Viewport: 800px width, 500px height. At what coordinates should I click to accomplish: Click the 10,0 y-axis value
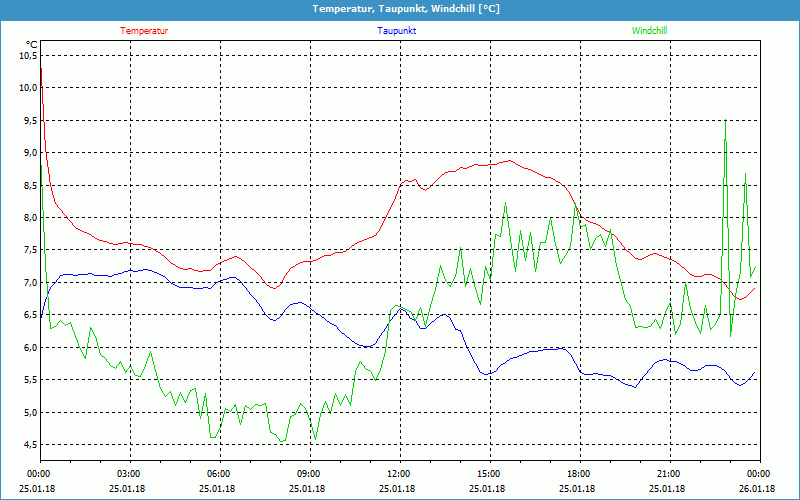(28, 88)
